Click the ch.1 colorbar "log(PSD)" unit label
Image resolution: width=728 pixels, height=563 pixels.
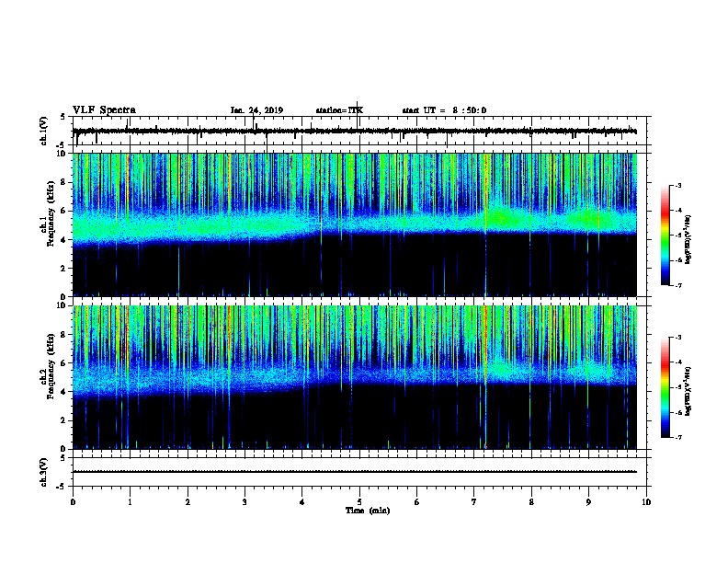pyautogui.click(x=688, y=239)
